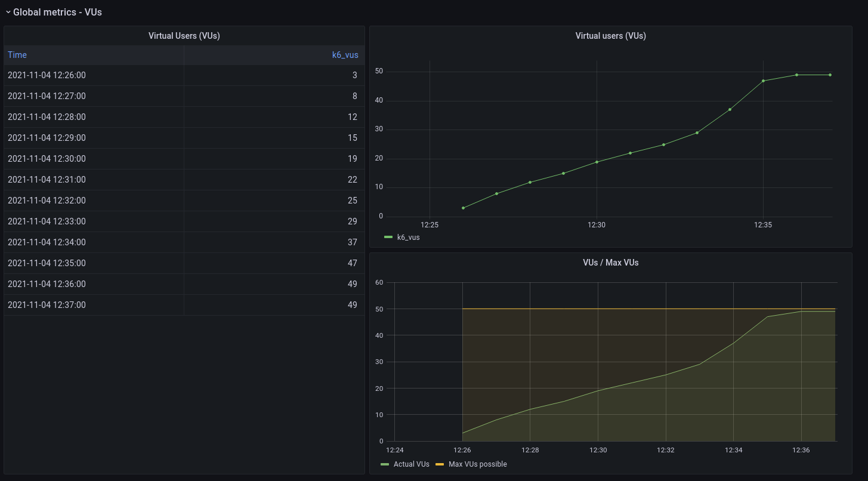
Task: Toggle the Actual VUs legend label
Action: pyautogui.click(x=411, y=464)
